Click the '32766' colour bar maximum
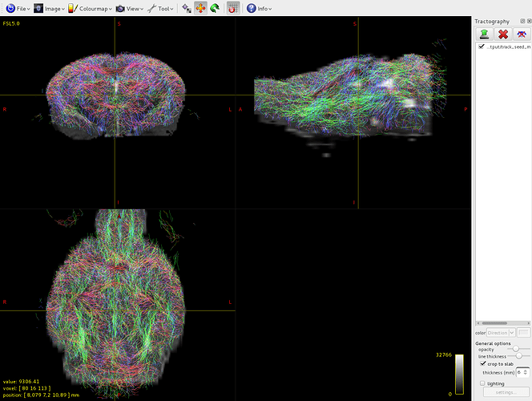Image resolution: width=532 pixels, height=401 pixels. click(x=444, y=354)
